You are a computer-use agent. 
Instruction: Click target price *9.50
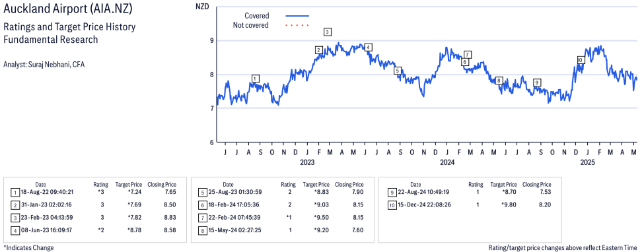click(x=321, y=218)
